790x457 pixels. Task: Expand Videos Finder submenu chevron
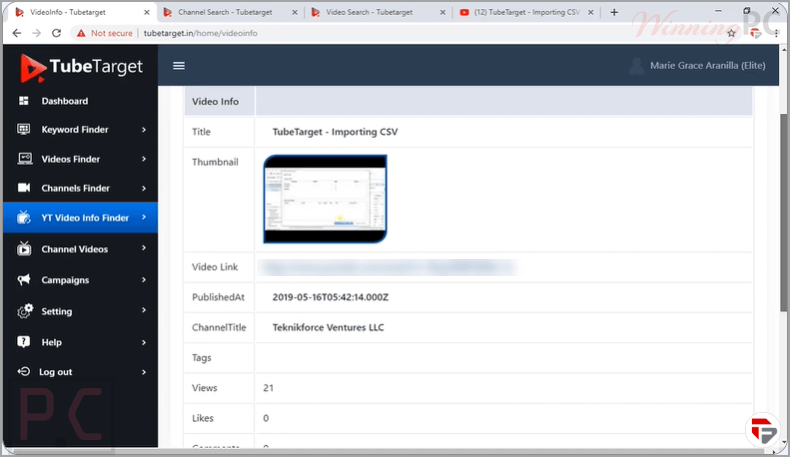click(144, 159)
